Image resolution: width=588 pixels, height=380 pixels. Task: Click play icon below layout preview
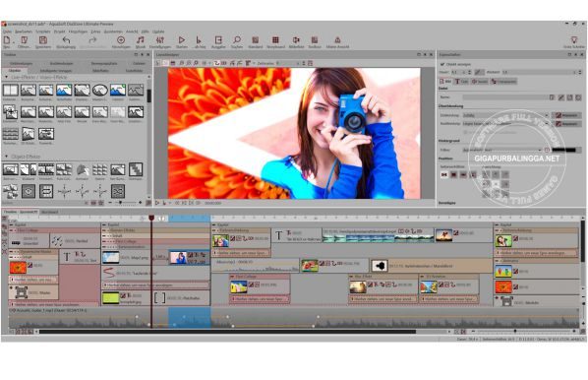click(157, 203)
